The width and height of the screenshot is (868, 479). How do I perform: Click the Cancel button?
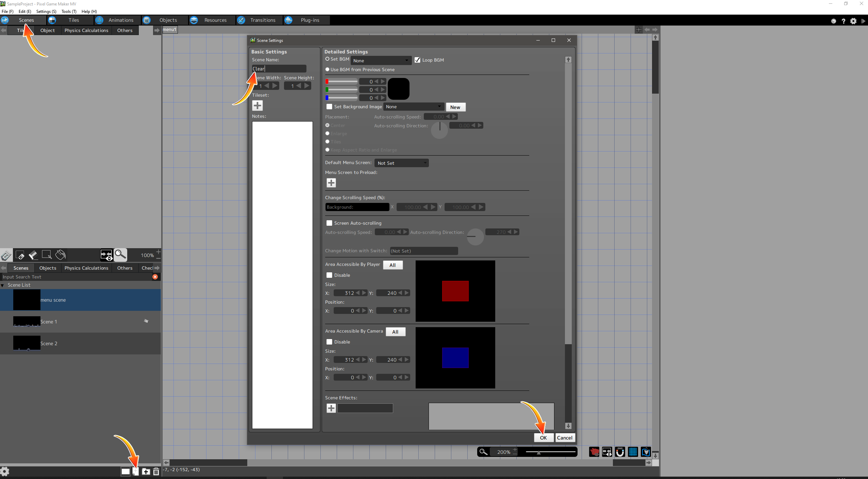564,437
